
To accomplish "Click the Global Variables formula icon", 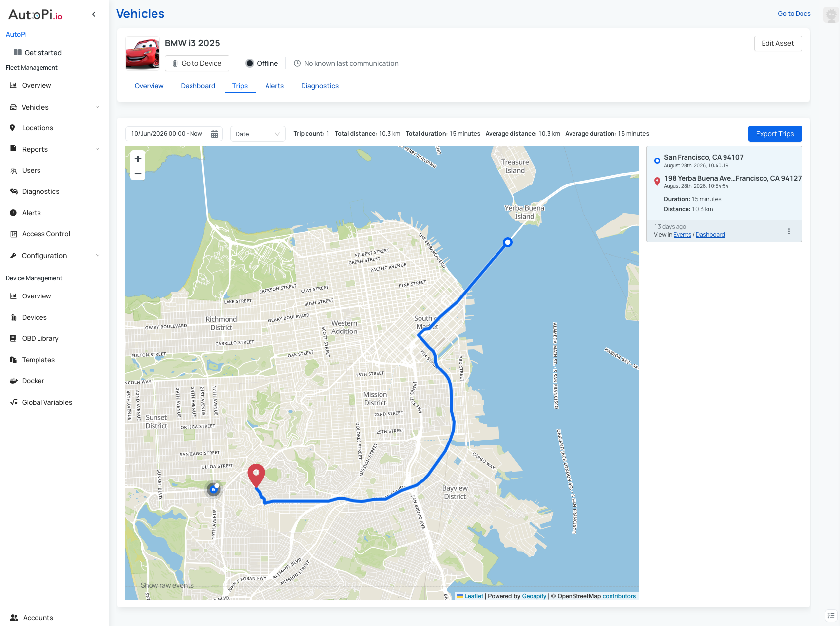I will tap(13, 402).
